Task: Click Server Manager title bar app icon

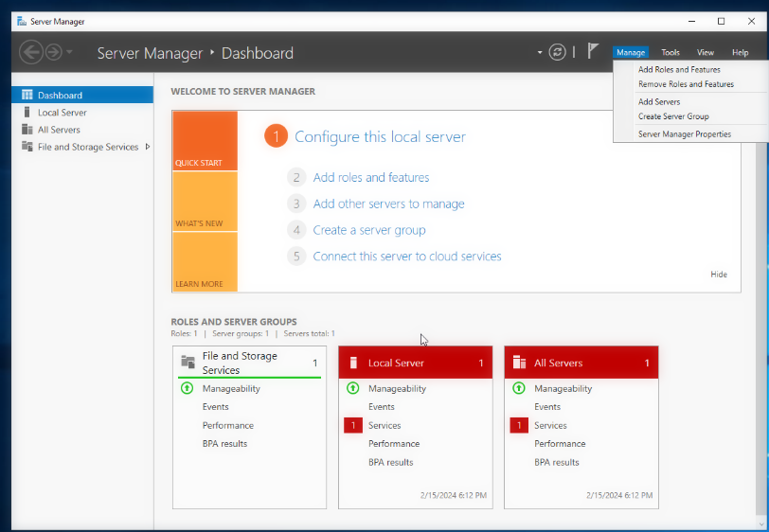Action: pos(22,21)
